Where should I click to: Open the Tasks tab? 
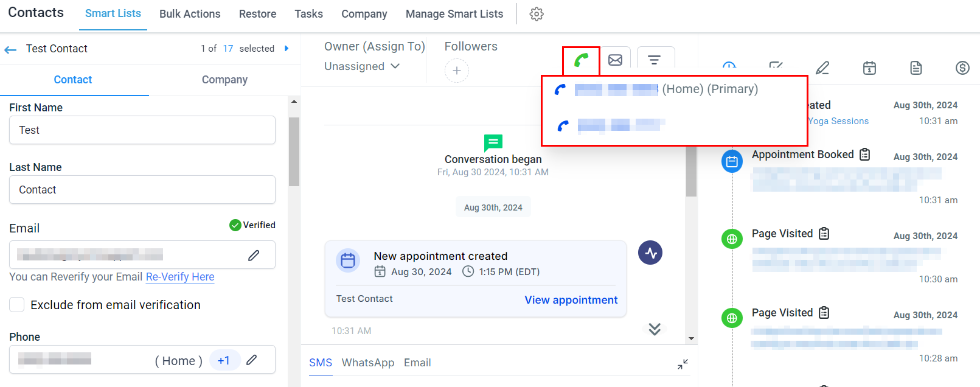(x=308, y=14)
